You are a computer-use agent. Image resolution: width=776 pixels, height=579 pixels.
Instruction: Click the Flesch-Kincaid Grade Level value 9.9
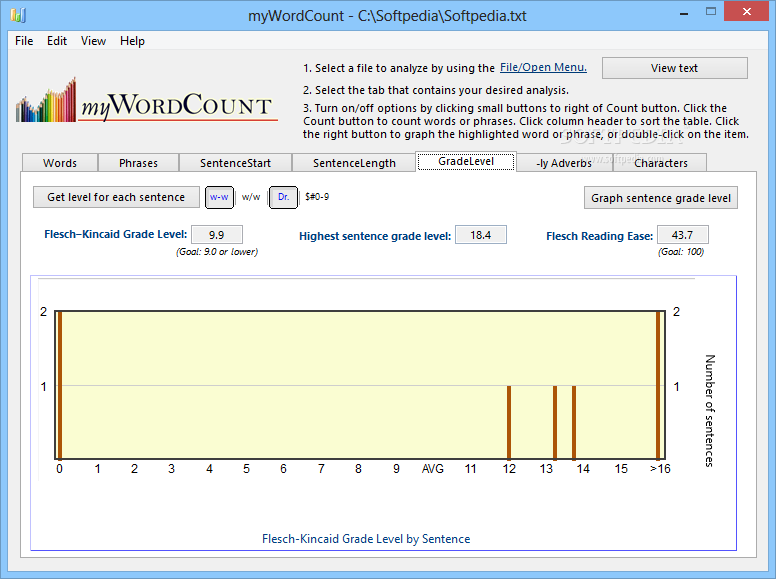coord(217,235)
